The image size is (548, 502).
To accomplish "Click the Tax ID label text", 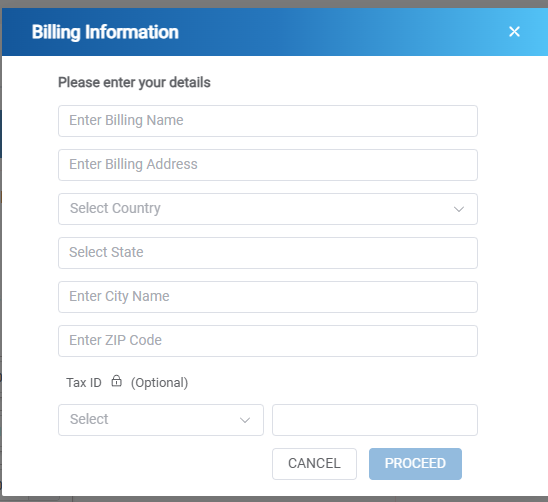I will coord(84,382).
